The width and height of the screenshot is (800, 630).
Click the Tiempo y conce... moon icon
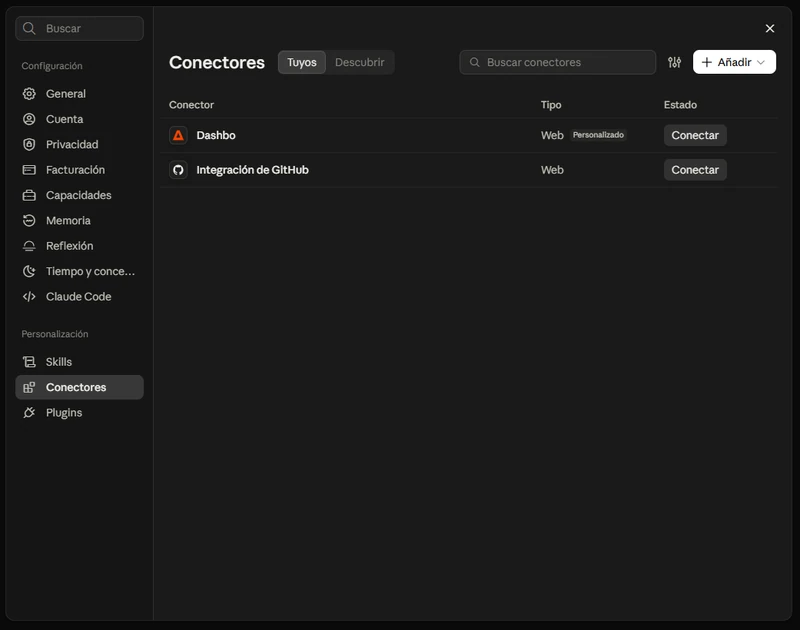29,271
